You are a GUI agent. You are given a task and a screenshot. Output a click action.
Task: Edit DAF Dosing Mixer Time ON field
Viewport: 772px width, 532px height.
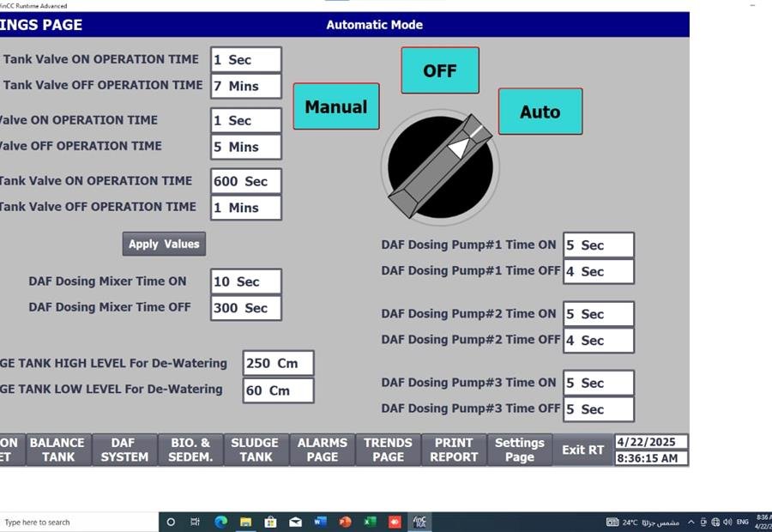(x=246, y=281)
